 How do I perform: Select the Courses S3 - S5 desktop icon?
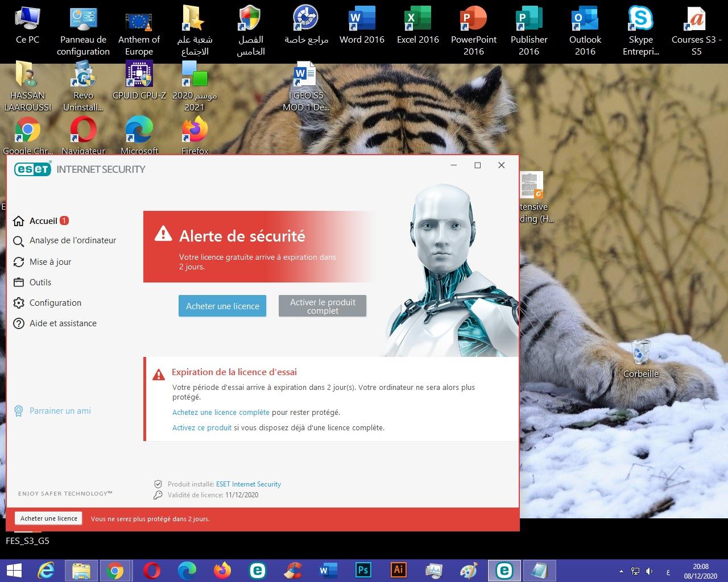[x=696, y=31]
